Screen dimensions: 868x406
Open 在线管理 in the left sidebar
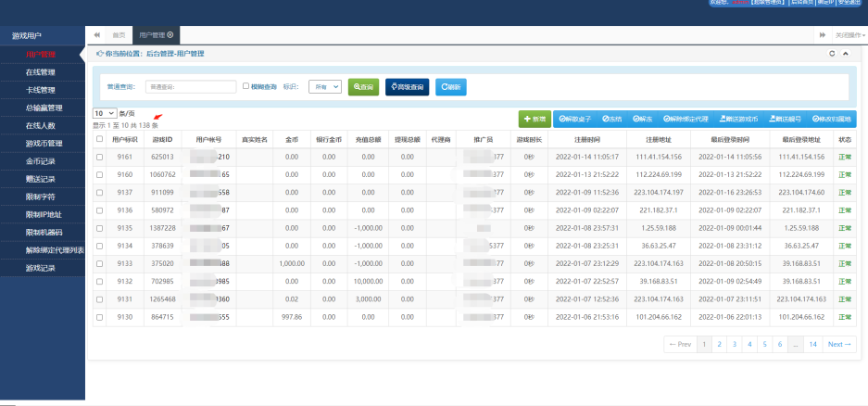point(41,71)
